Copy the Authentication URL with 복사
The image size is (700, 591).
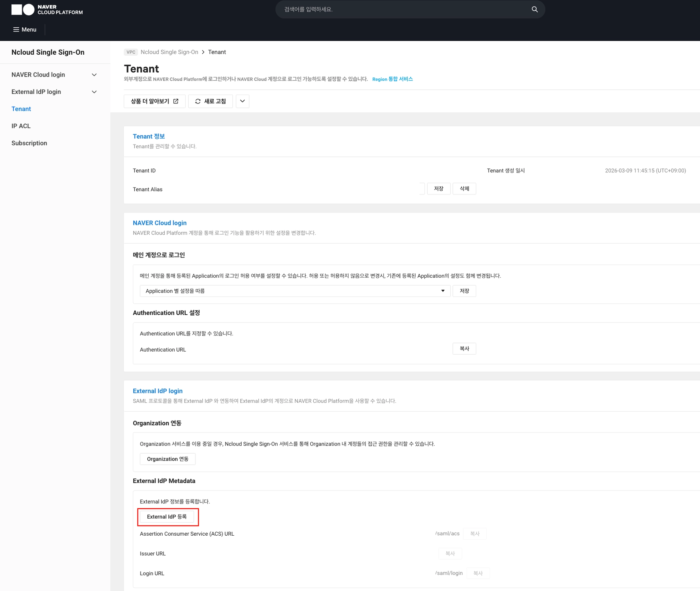(x=464, y=348)
